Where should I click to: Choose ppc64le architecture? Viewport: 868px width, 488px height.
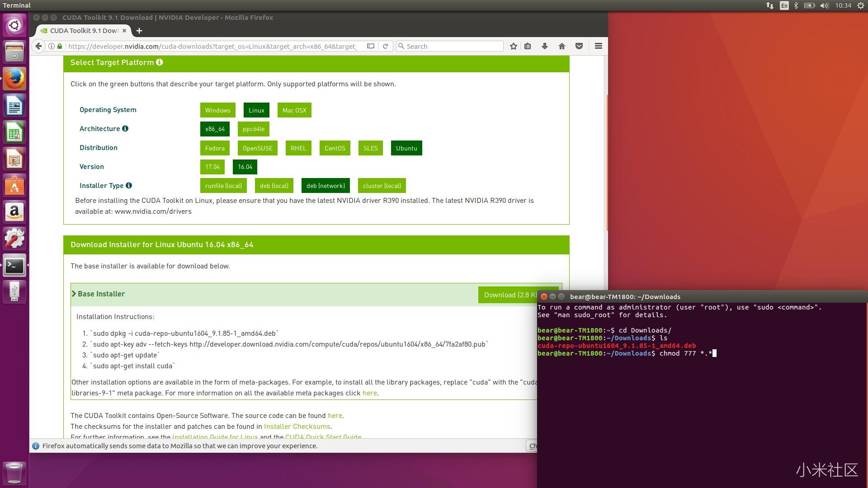click(254, 129)
